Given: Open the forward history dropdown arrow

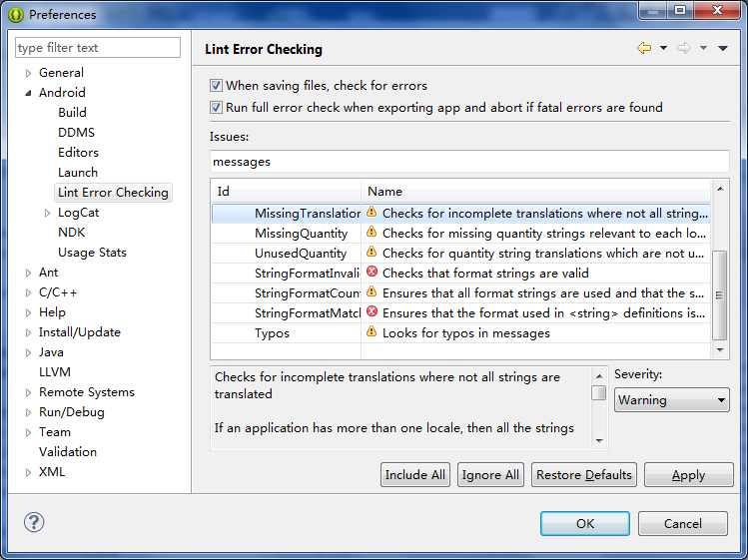Looking at the screenshot, I should tap(703, 48).
